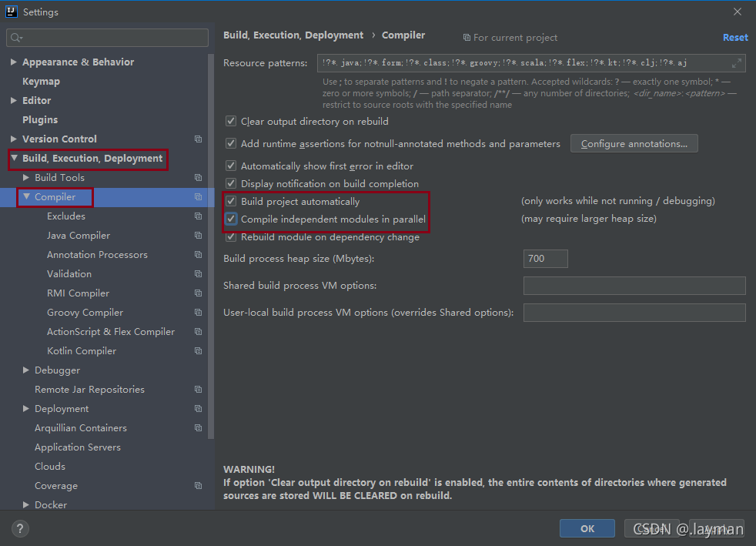The height and width of the screenshot is (546, 756).
Task: Collapse Build, Execution, Deployment arrow
Action: pos(14,158)
